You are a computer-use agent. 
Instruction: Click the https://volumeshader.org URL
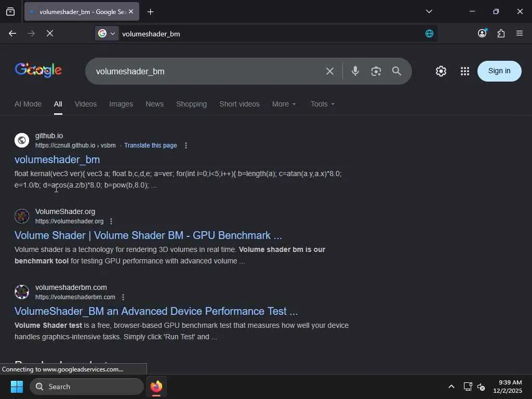click(69, 221)
